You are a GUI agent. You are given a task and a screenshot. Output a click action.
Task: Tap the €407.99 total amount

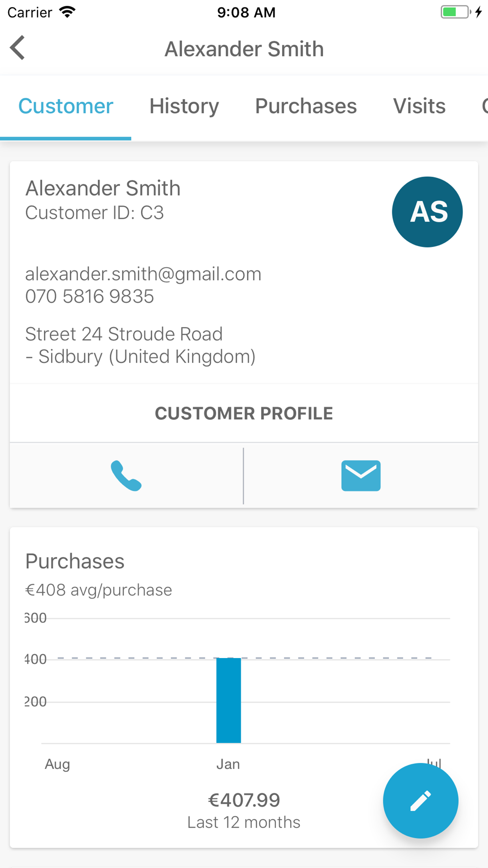pos(244,800)
